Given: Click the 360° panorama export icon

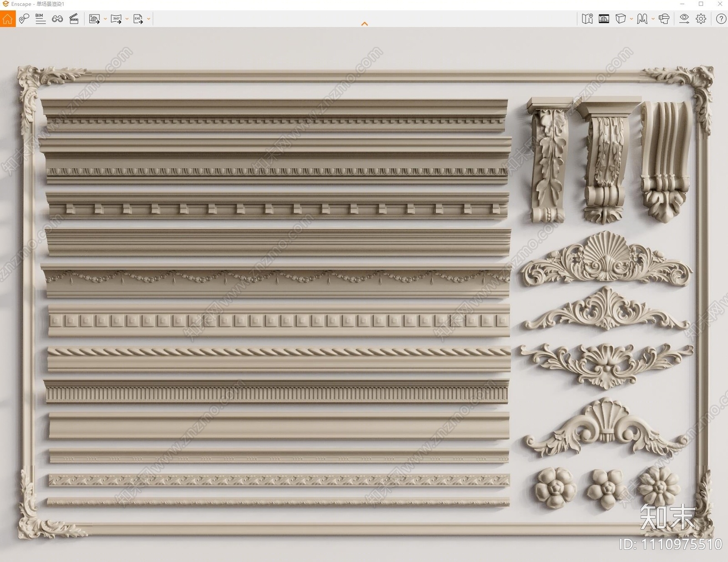Looking at the screenshot, I should 116,19.
